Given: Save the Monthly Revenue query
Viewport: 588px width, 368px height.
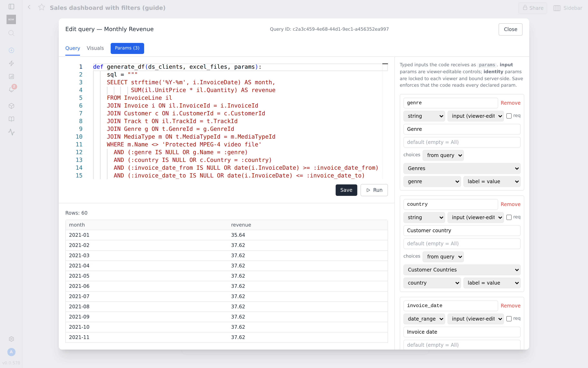Looking at the screenshot, I should point(346,190).
